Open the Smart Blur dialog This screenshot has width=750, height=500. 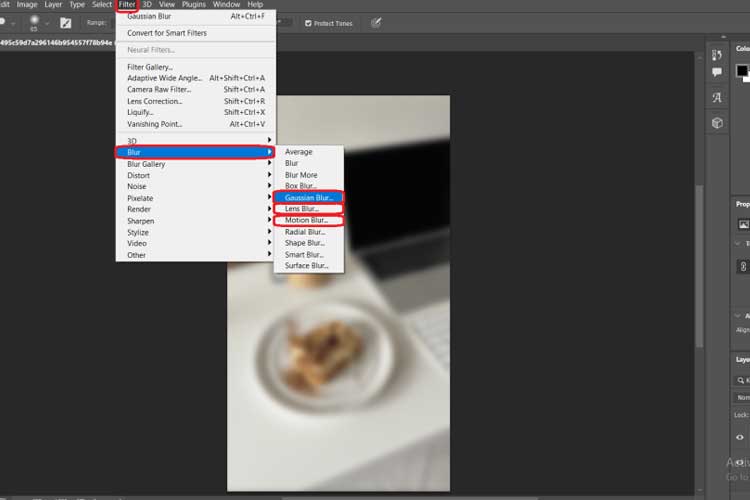(x=309, y=255)
